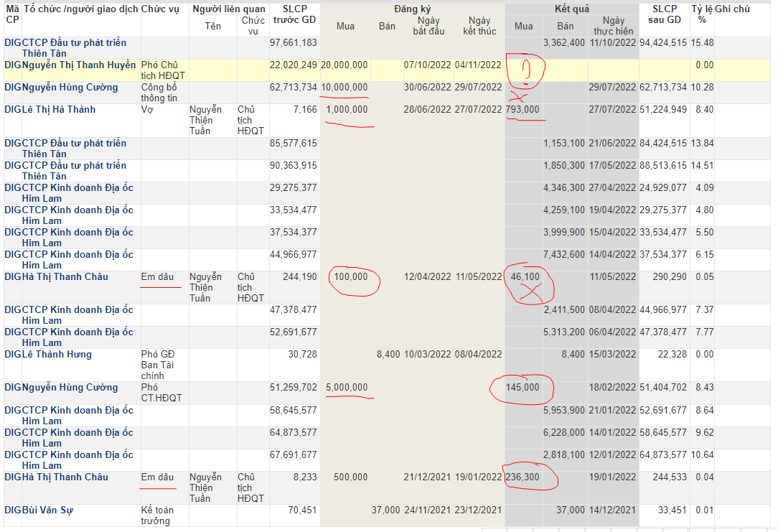Click the 'Kế toán trưởng' position cell
This screenshot has height=532, width=778.
click(157, 515)
